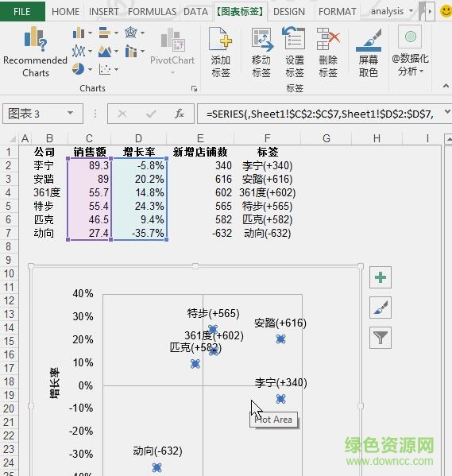Click 移动标签 move label button
The image size is (452, 476).
click(261, 52)
